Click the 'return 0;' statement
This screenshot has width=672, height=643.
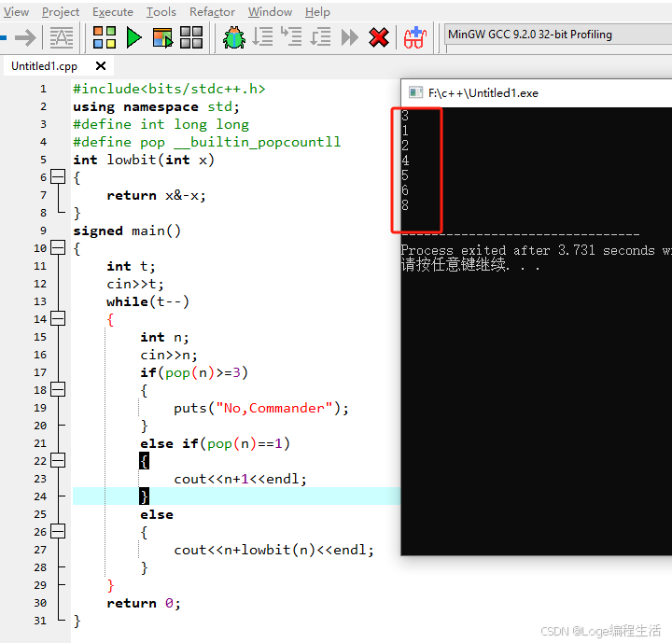coord(144,603)
